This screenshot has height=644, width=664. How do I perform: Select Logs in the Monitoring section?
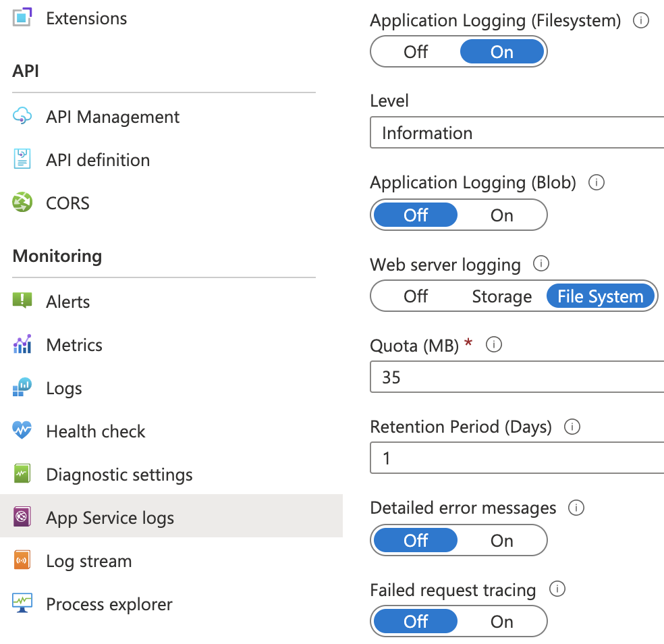(x=64, y=388)
